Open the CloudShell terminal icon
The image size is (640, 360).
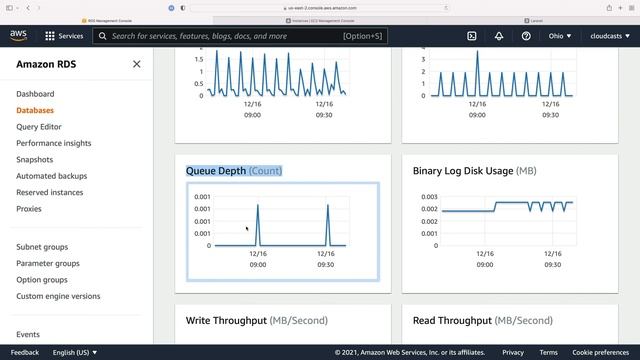point(471,36)
